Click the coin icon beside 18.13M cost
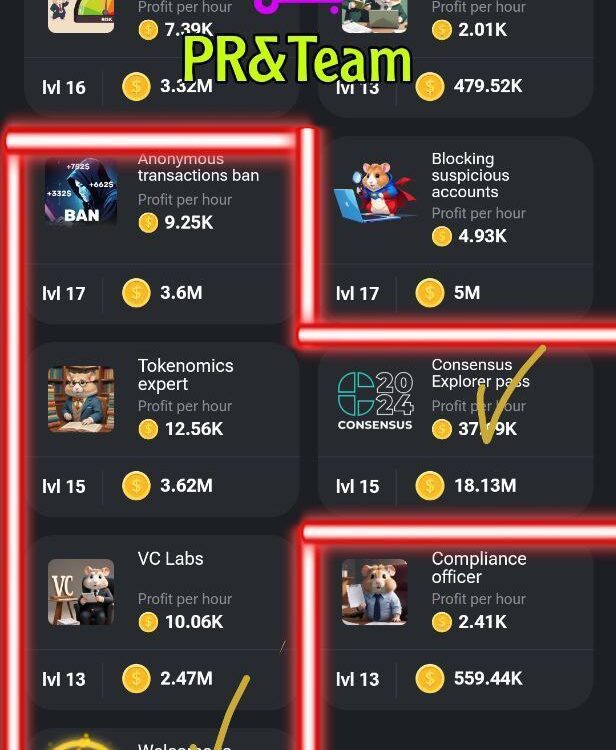Viewport: 616px width, 750px height. click(430, 485)
